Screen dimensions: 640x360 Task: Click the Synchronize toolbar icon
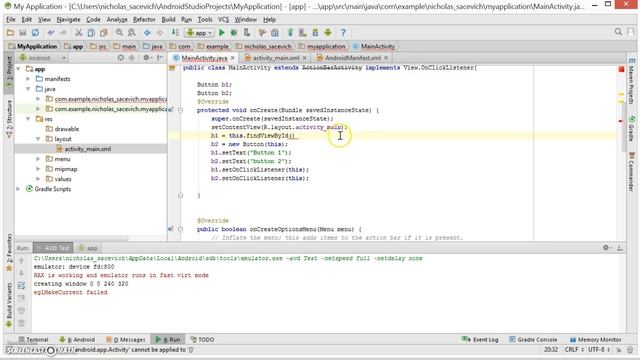pyautogui.click(x=36, y=33)
